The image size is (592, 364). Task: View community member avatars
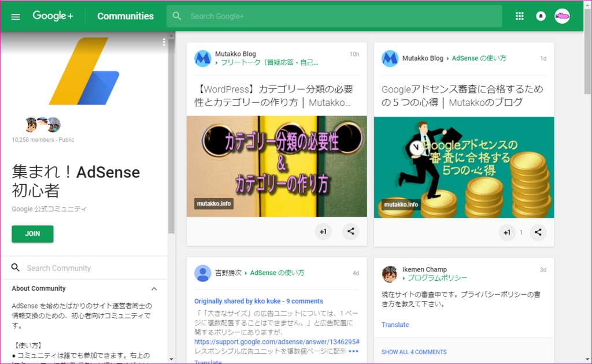(x=43, y=125)
